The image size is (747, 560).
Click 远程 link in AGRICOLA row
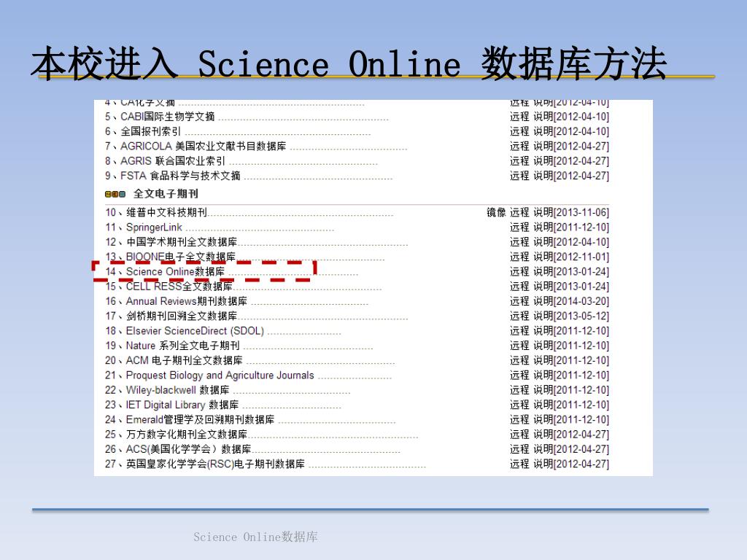click(519, 146)
